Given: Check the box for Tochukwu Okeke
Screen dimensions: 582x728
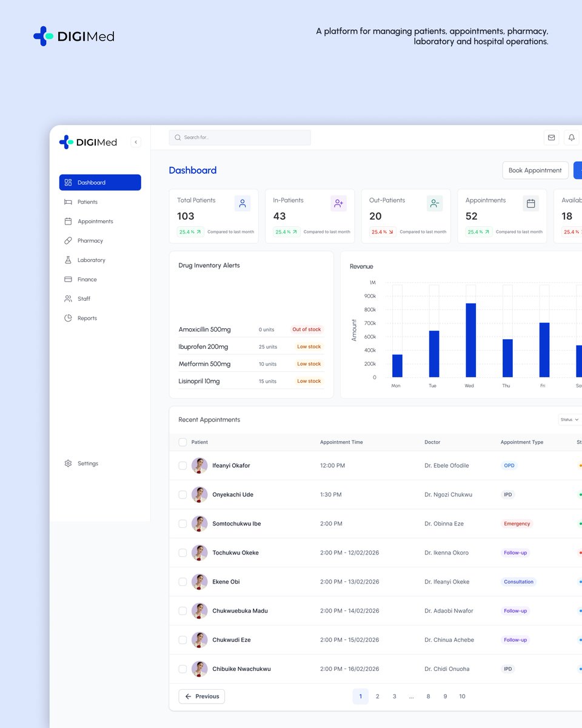Looking at the screenshot, I should pyautogui.click(x=182, y=553).
